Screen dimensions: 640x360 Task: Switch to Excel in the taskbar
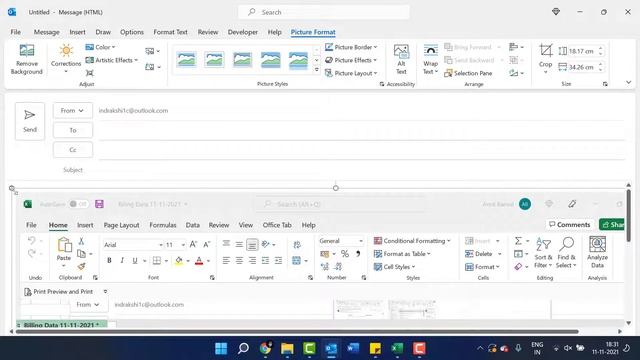click(x=397, y=349)
